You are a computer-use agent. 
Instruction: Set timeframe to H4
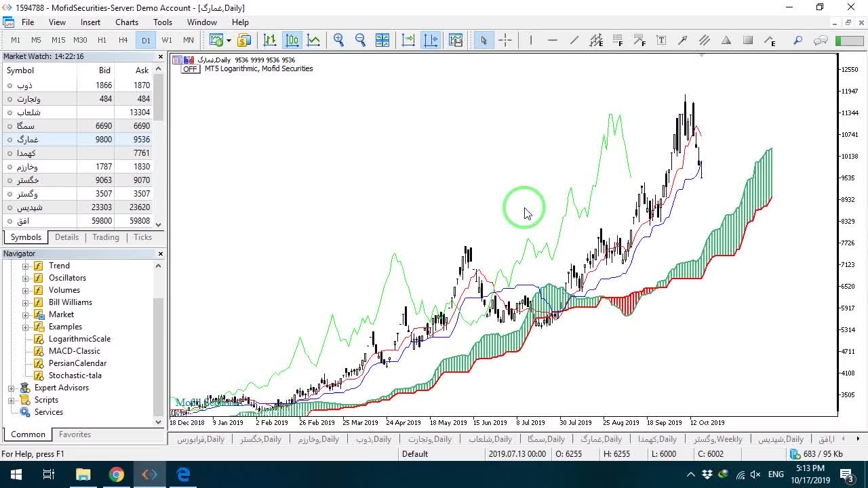(123, 41)
